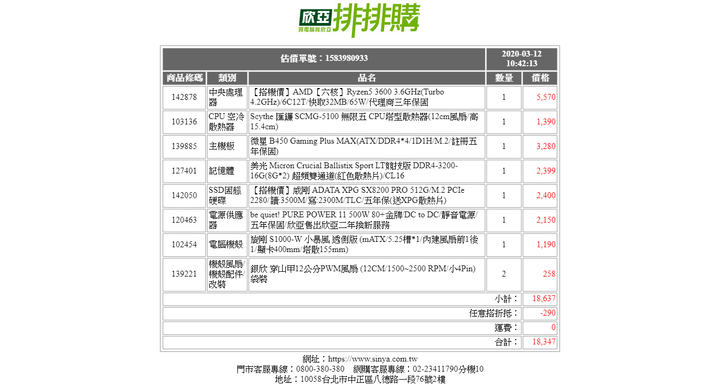The height and width of the screenshot is (385, 720).
Task: Click the price 2,399
Action: 546,171
